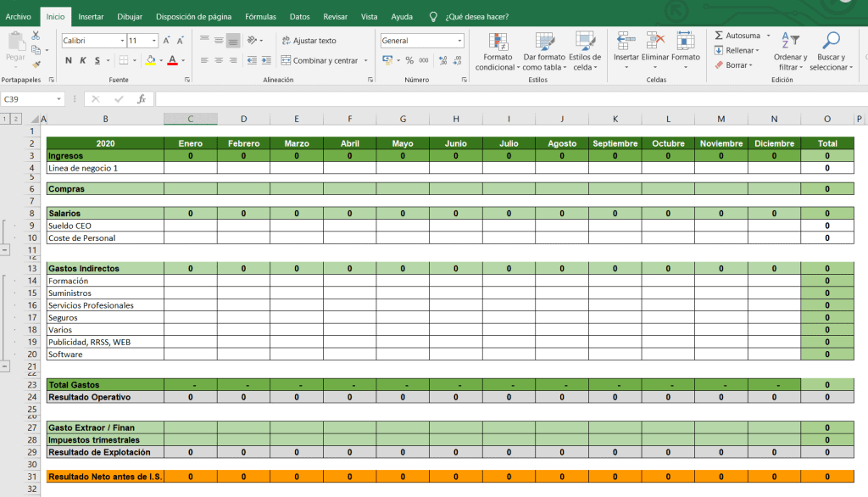Increase font size with larger A icon
The height and width of the screenshot is (497, 868).
coord(166,41)
